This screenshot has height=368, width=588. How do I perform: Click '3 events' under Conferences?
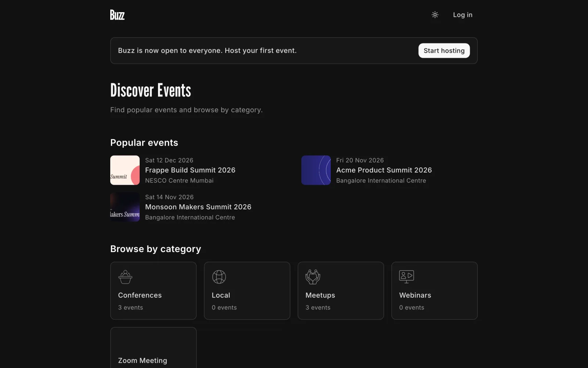point(130,308)
